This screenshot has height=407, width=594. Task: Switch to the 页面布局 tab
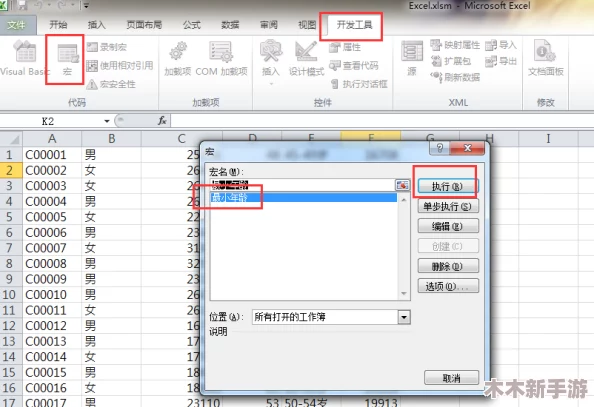[x=144, y=25]
